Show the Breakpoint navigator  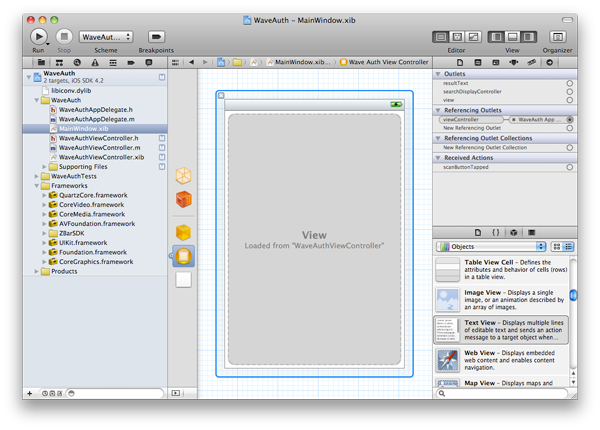click(x=131, y=62)
